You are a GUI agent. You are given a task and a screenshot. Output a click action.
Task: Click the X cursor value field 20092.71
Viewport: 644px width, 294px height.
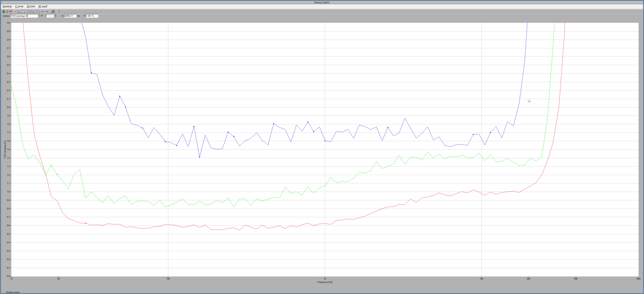(70, 16)
